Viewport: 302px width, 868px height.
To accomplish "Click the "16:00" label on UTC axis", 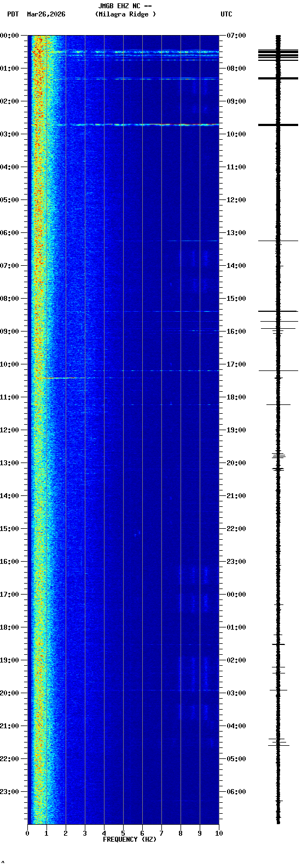I will pos(236,332).
